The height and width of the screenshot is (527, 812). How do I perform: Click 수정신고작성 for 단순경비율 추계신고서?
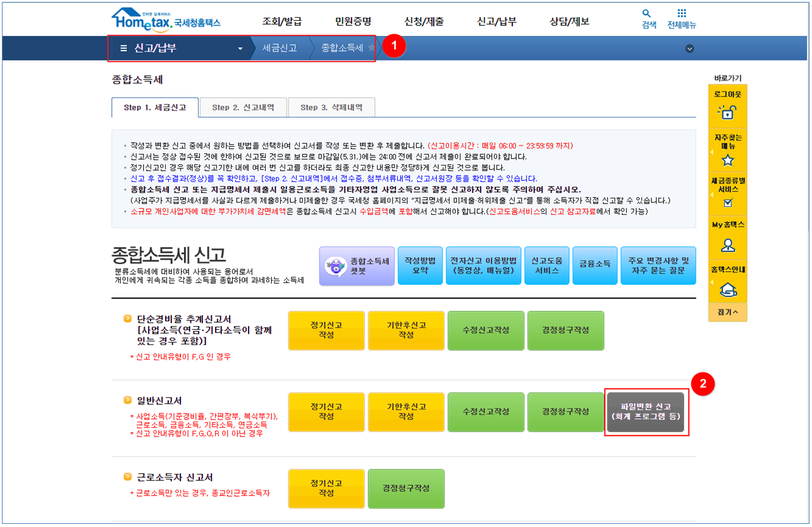point(486,330)
